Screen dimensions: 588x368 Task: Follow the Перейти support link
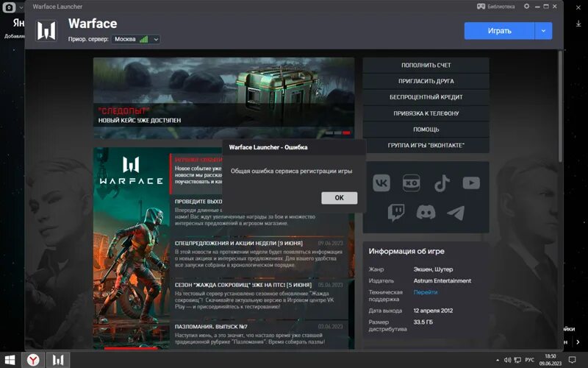pos(426,292)
